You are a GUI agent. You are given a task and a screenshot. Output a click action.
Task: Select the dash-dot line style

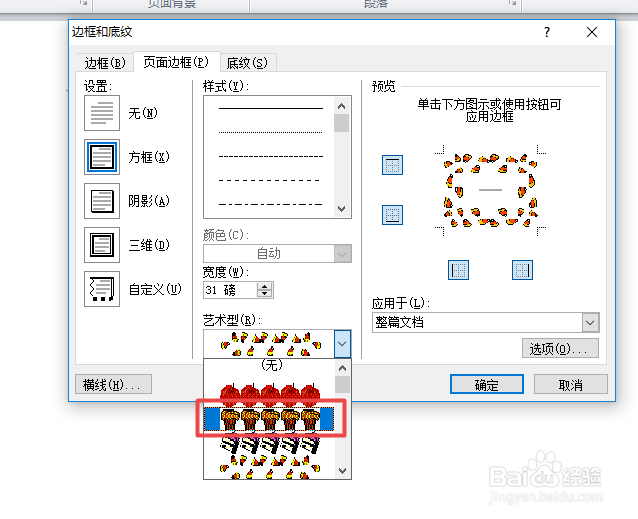[271, 204]
